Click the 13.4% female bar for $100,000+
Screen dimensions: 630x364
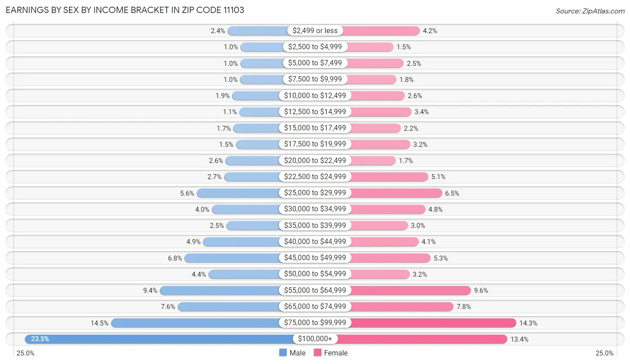pyautogui.click(x=411, y=339)
